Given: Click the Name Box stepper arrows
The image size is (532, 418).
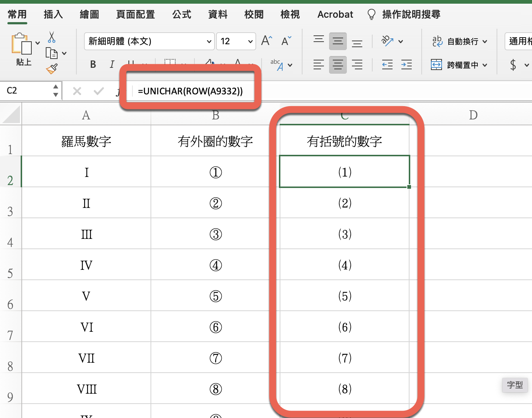Looking at the screenshot, I should [x=56, y=91].
